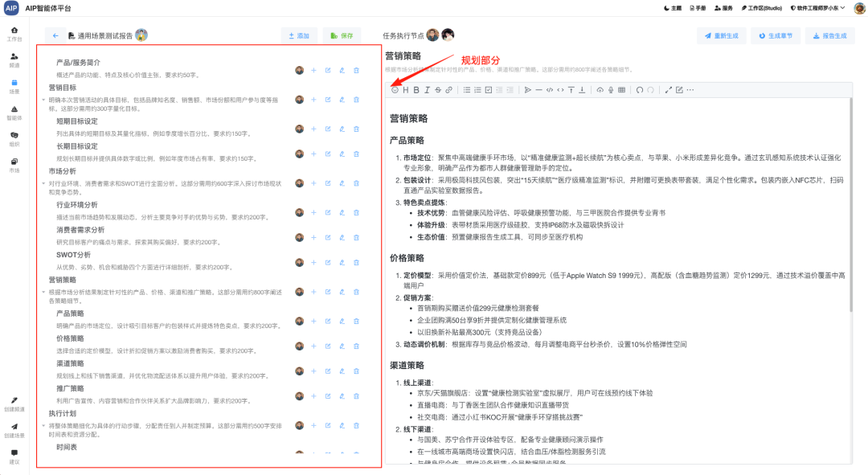
Task: Open 工作台 in the left sidebar
Action: pyautogui.click(x=14, y=34)
